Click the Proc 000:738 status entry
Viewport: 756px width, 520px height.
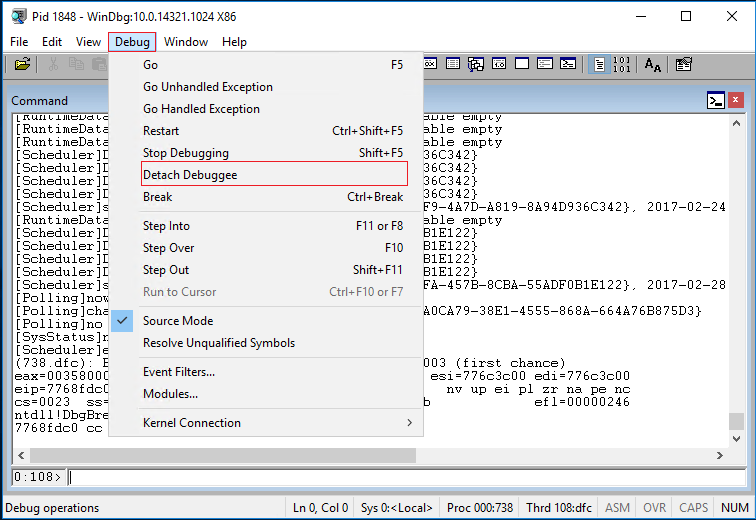pyautogui.click(x=480, y=507)
